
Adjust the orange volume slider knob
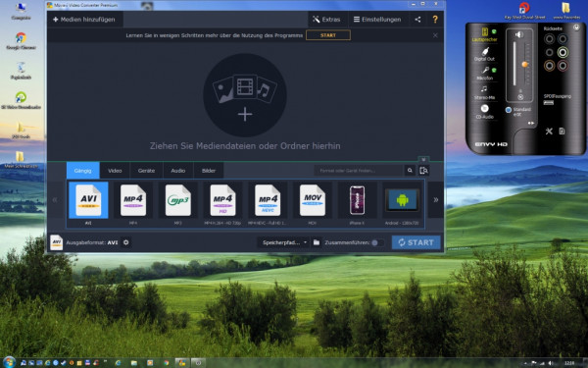click(x=525, y=65)
